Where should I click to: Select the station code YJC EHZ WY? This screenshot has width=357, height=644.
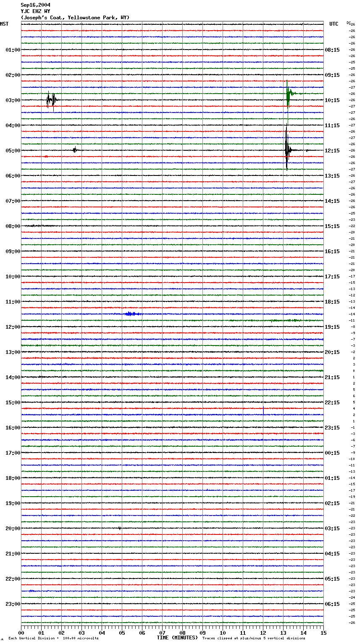35,11
